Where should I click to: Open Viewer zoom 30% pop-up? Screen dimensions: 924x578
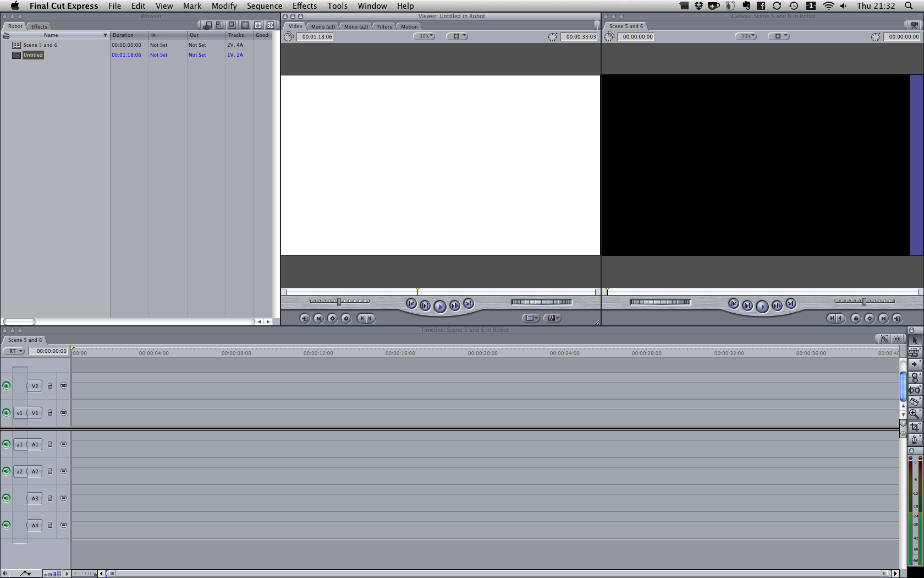point(424,36)
